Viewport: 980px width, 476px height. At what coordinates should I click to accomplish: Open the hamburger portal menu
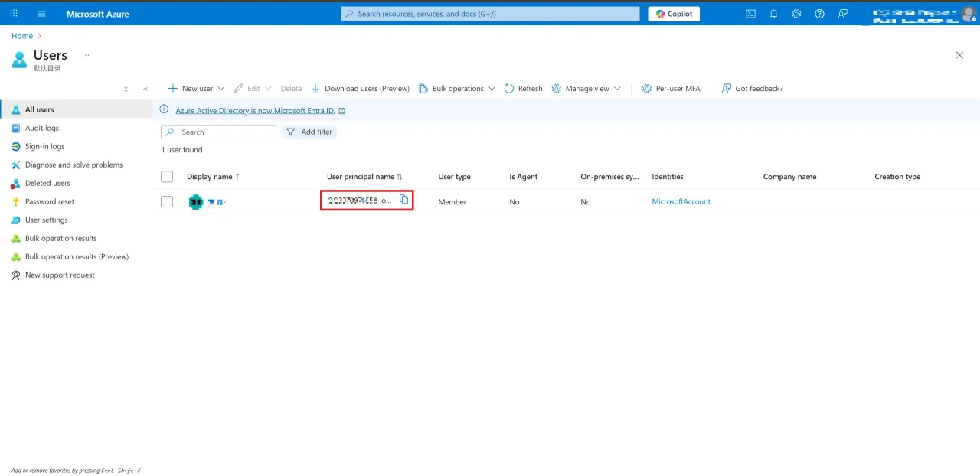41,14
